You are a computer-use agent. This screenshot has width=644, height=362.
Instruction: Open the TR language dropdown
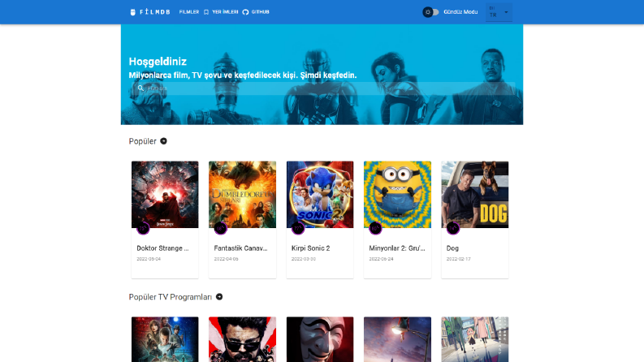click(x=499, y=12)
